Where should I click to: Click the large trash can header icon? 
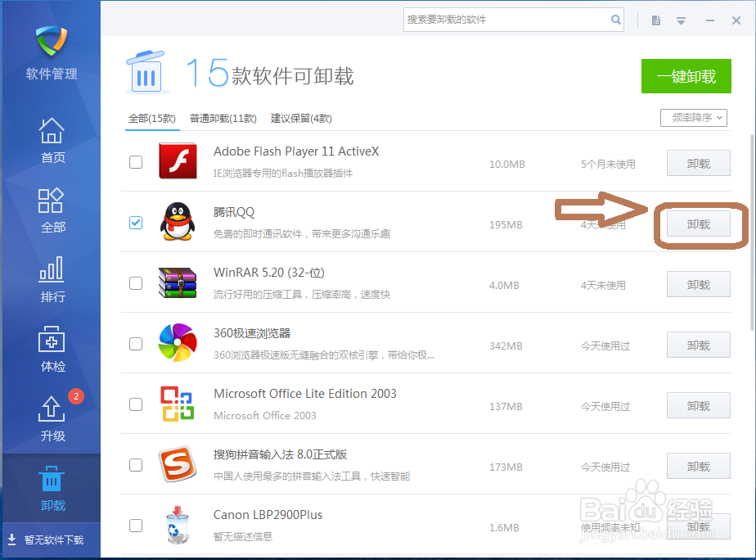pyautogui.click(x=146, y=72)
